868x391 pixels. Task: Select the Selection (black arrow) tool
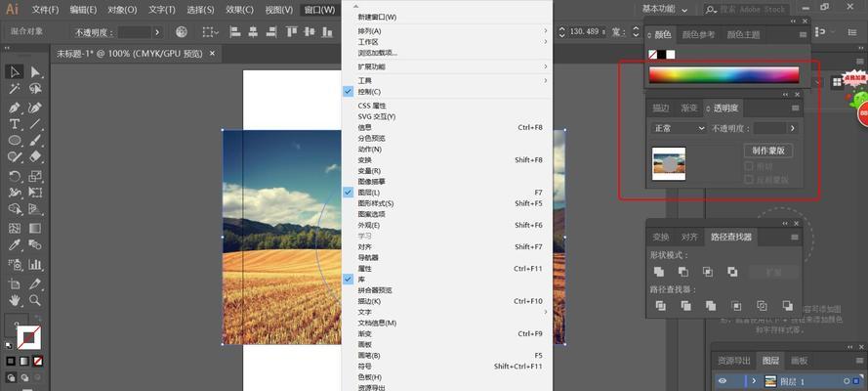coord(15,71)
